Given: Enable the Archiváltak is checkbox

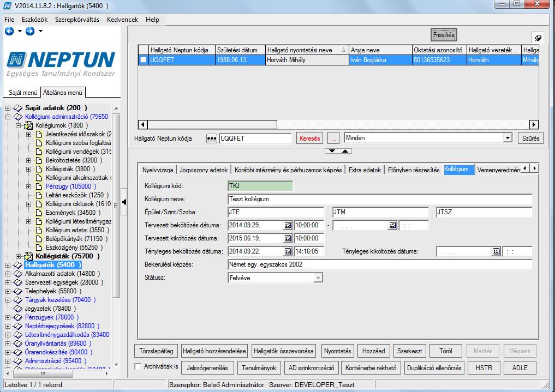Looking at the screenshot, I should pos(138,366).
